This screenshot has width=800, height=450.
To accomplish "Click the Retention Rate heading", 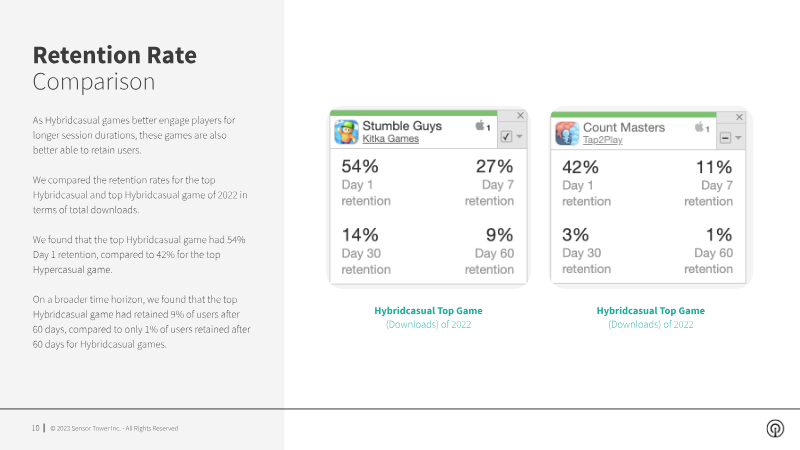I will [115, 54].
